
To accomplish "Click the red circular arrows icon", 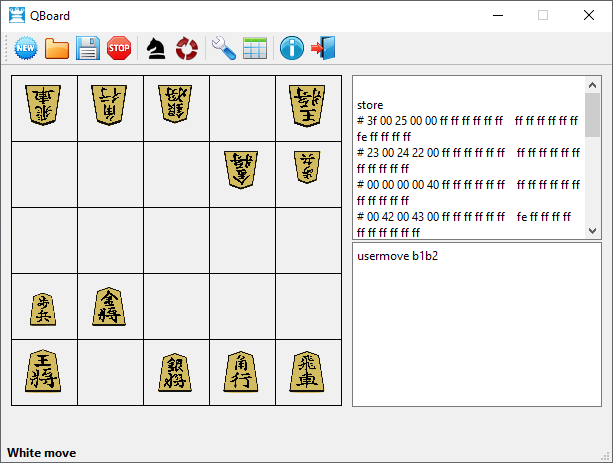I will tap(187, 48).
